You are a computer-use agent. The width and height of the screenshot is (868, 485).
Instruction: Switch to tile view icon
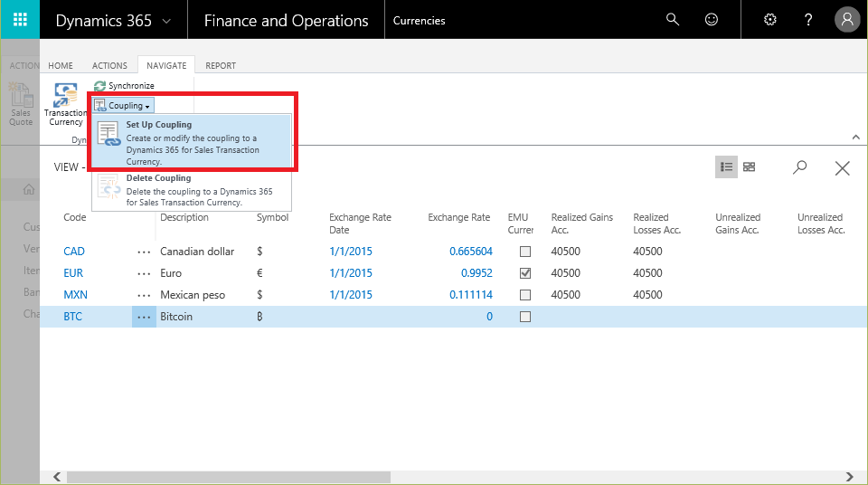click(x=749, y=166)
